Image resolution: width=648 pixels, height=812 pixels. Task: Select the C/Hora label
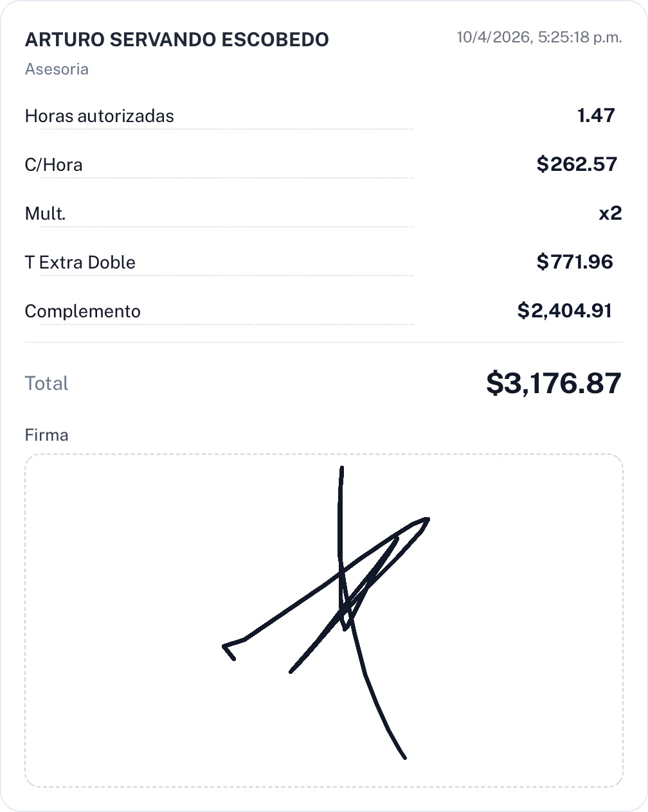(53, 165)
